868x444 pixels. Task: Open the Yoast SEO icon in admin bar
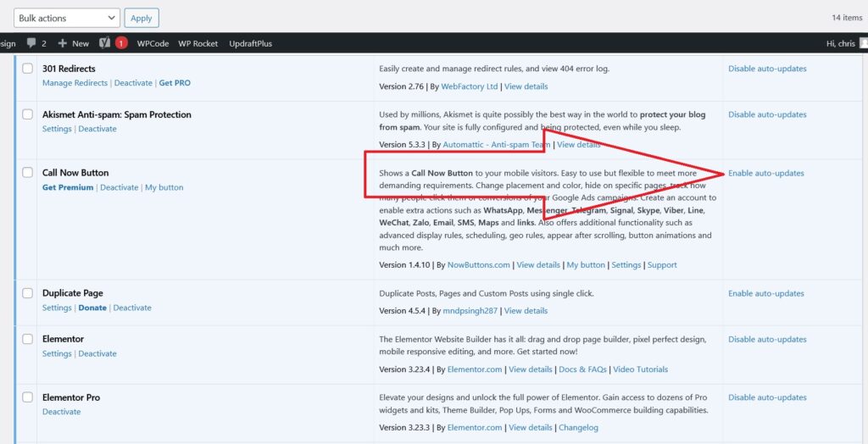point(104,43)
